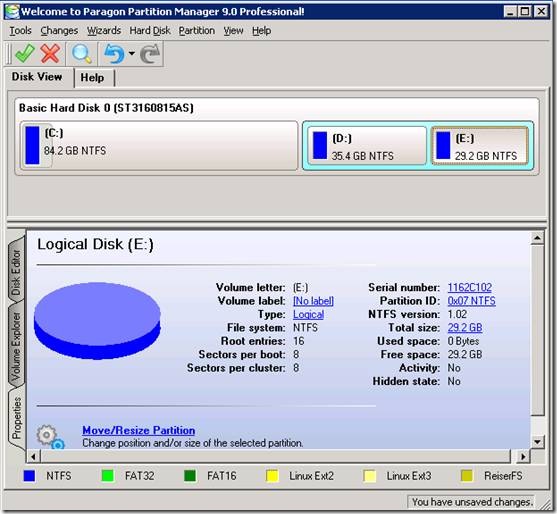Click scroll down arrow in properties panel

537,442
